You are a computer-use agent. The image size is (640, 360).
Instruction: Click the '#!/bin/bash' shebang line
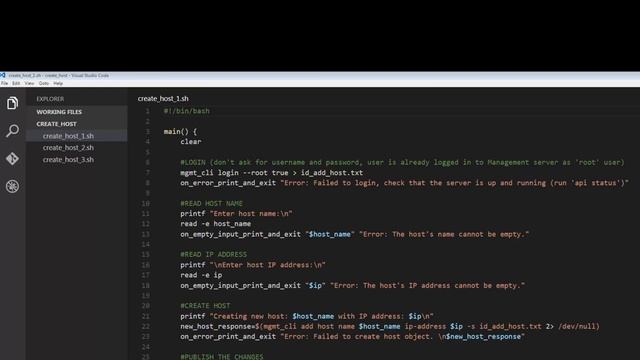coord(187,111)
